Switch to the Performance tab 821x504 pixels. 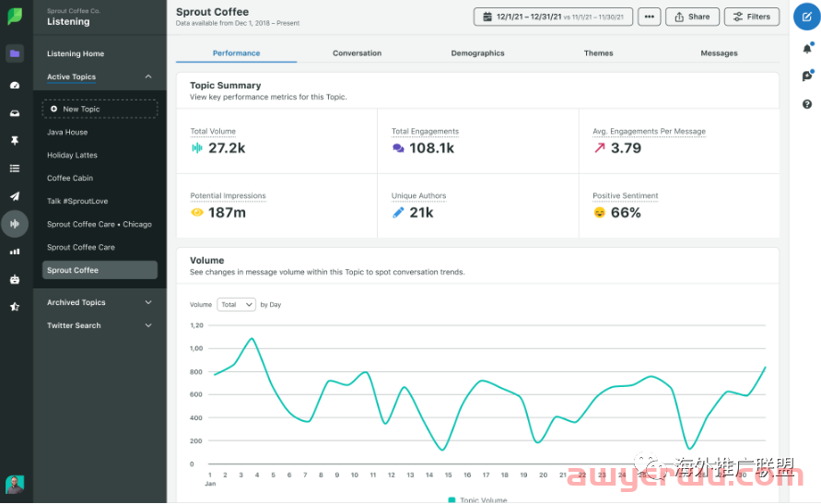click(x=236, y=53)
